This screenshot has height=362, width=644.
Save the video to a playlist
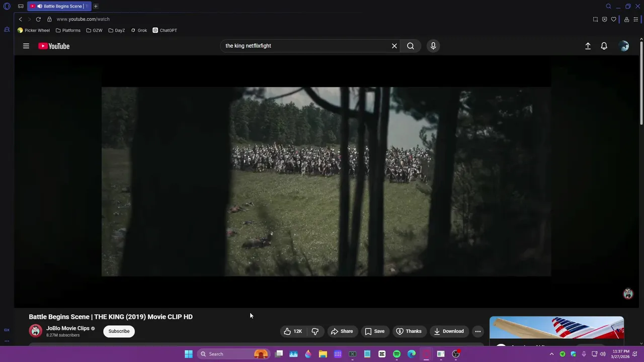[x=375, y=331]
